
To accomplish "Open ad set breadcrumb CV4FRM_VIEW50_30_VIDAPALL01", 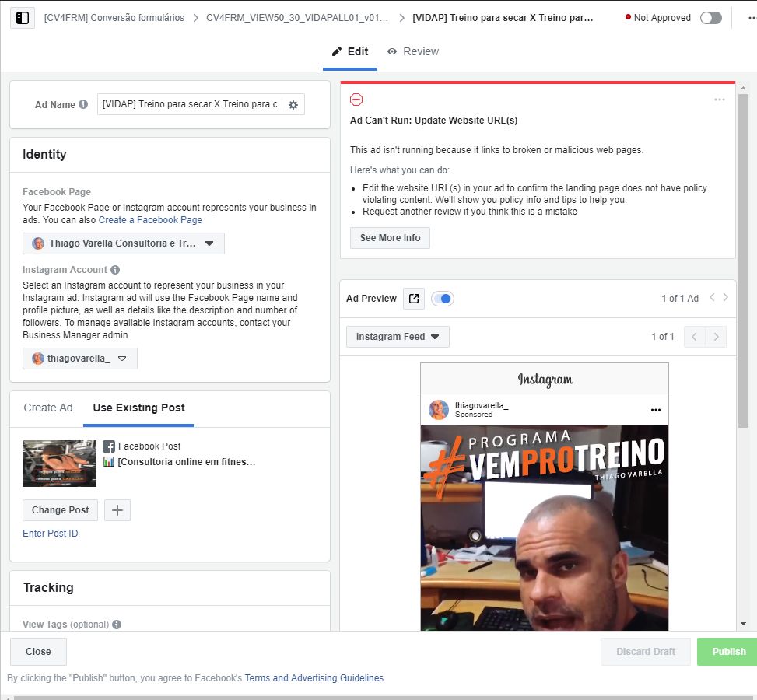I will tap(297, 18).
